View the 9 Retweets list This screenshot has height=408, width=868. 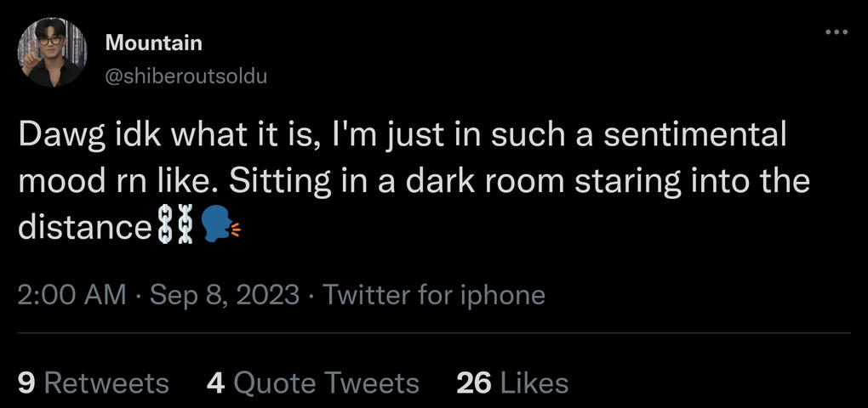pos(93,382)
